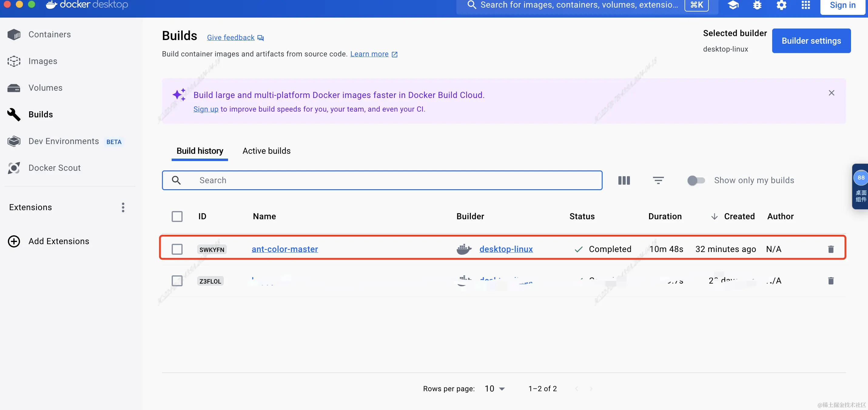This screenshot has height=410, width=868.
Task: Go to Volumes in the sidebar
Action: point(45,88)
